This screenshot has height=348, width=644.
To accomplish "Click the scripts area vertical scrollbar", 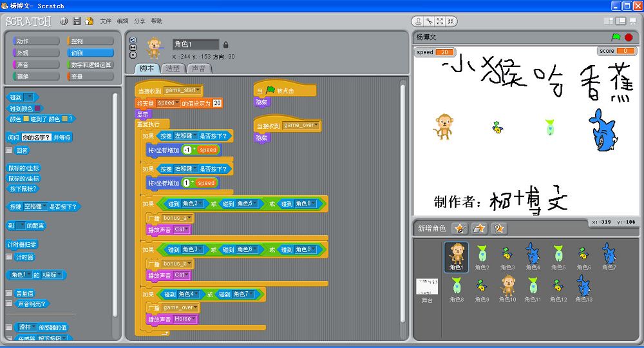I will 402,204.
